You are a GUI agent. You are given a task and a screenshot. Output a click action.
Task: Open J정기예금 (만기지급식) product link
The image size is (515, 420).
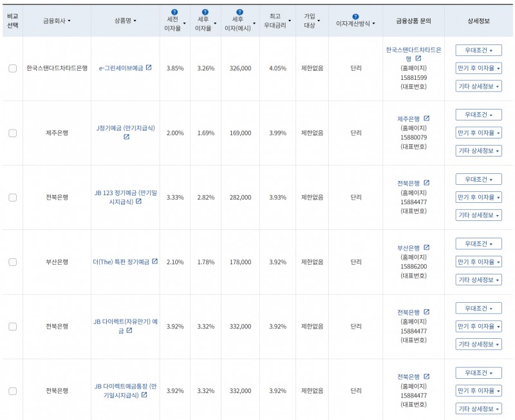click(126, 128)
